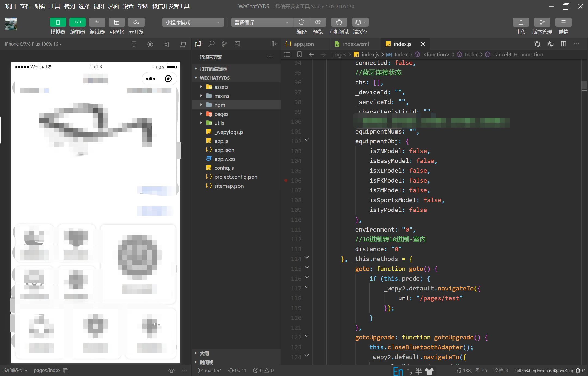
Task: Toggle the debugger (调试器) panel button
Action: (97, 22)
